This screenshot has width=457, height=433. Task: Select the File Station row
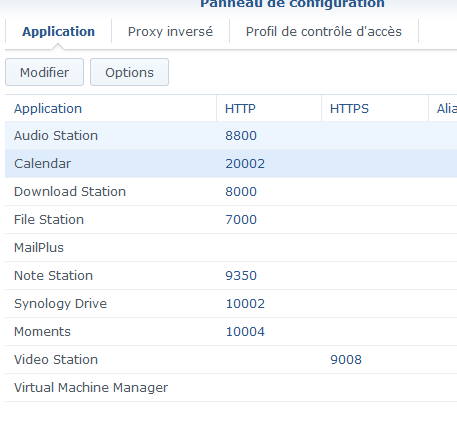(x=231, y=220)
